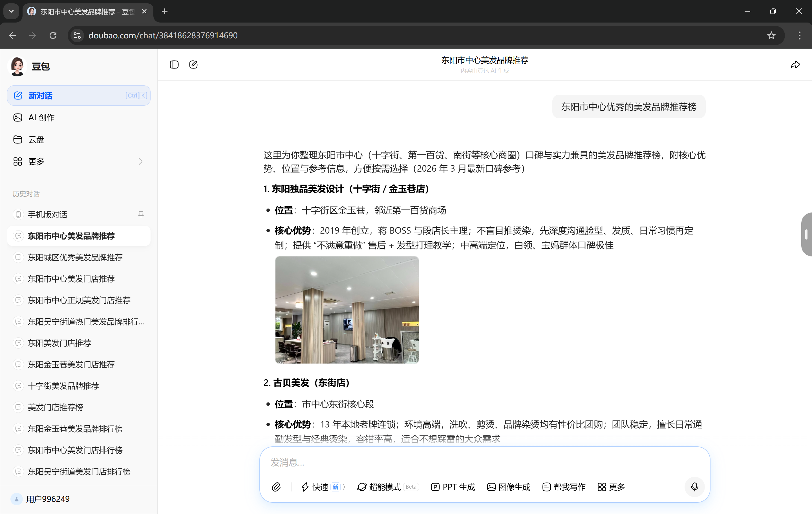Image resolution: width=812 pixels, height=514 pixels.
Task: Click the 历史对话 section label
Action: pyautogui.click(x=26, y=194)
